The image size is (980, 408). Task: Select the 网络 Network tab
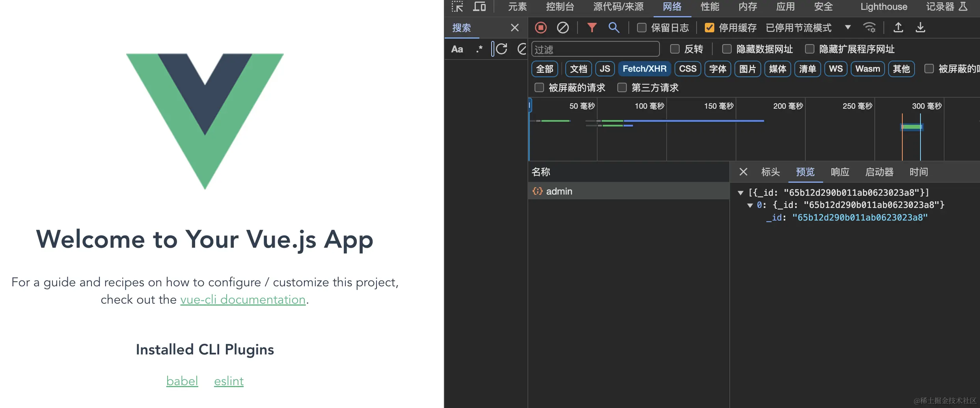pyautogui.click(x=672, y=7)
